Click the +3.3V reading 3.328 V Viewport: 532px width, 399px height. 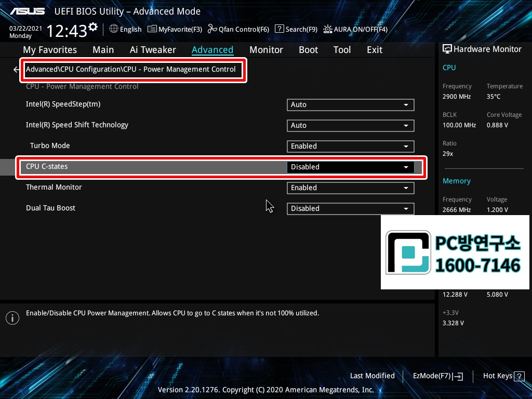(453, 323)
